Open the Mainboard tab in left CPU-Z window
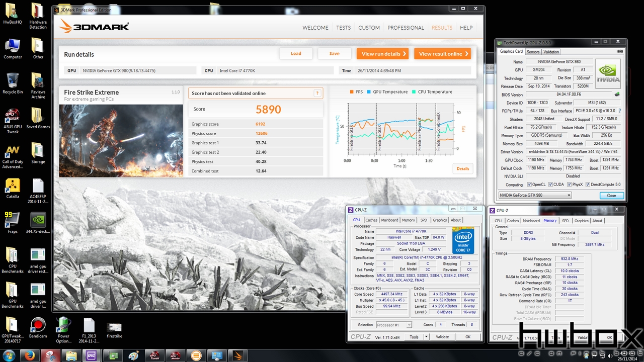This screenshot has height=362, width=644. pos(390,220)
